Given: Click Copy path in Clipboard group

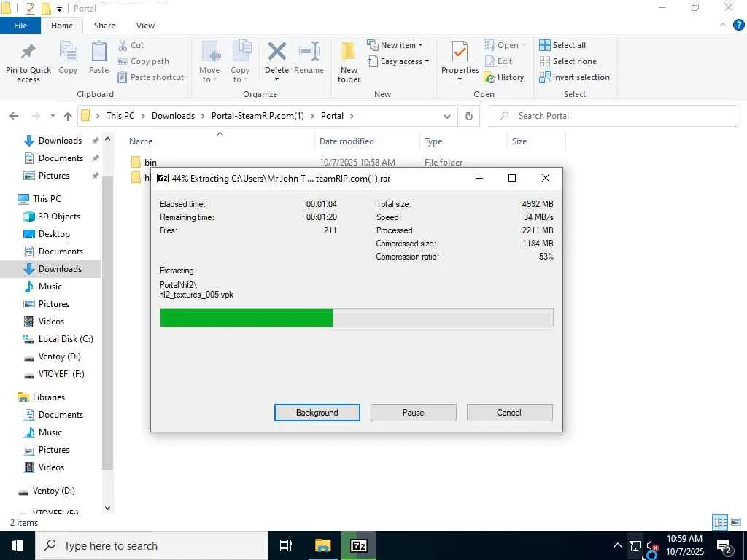Looking at the screenshot, I should [x=143, y=61].
